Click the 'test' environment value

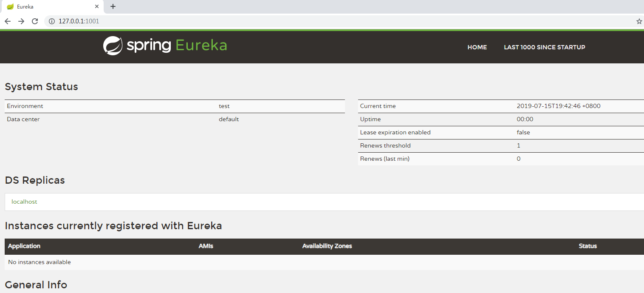224,106
